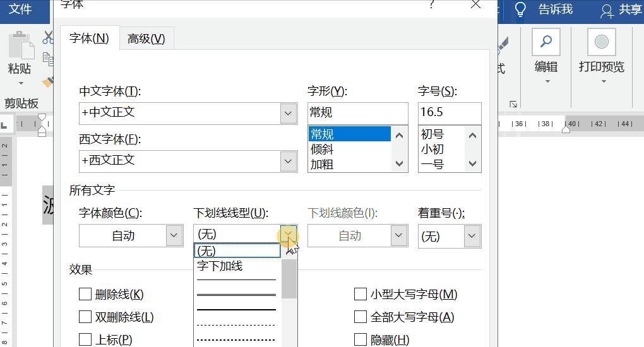Click the font size input field 16.5
Screen dimensions: 644x347
pos(450,113)
